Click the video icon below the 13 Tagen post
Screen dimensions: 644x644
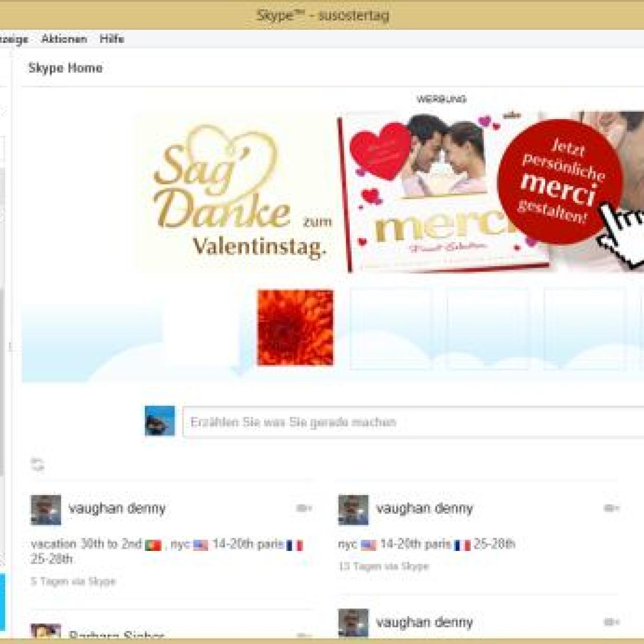(x=611, y=622)
